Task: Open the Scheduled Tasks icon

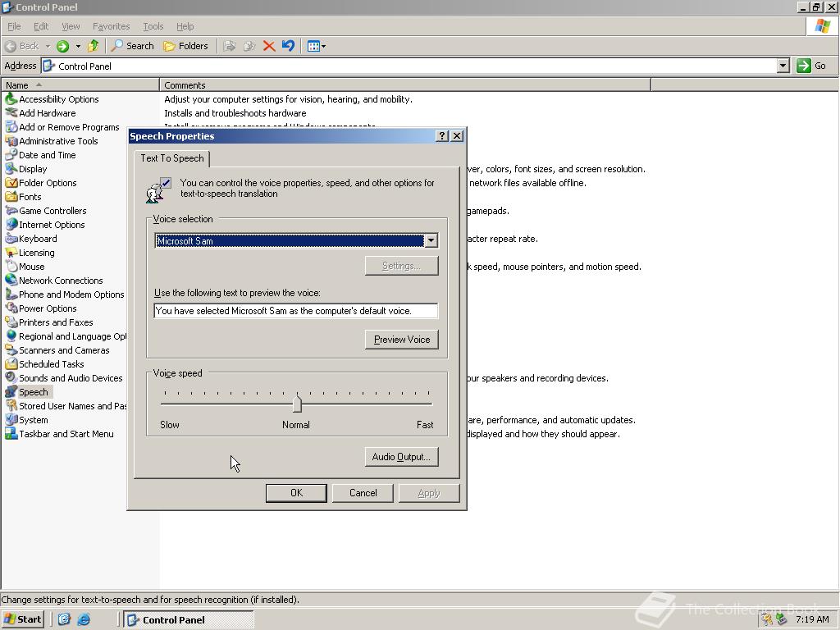Action: [11, 363]
